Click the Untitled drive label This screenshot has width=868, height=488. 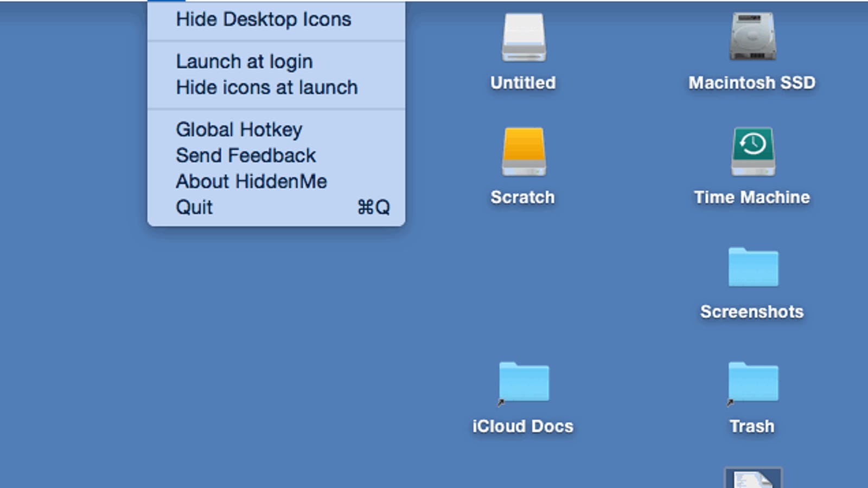(x=523, y=83)
